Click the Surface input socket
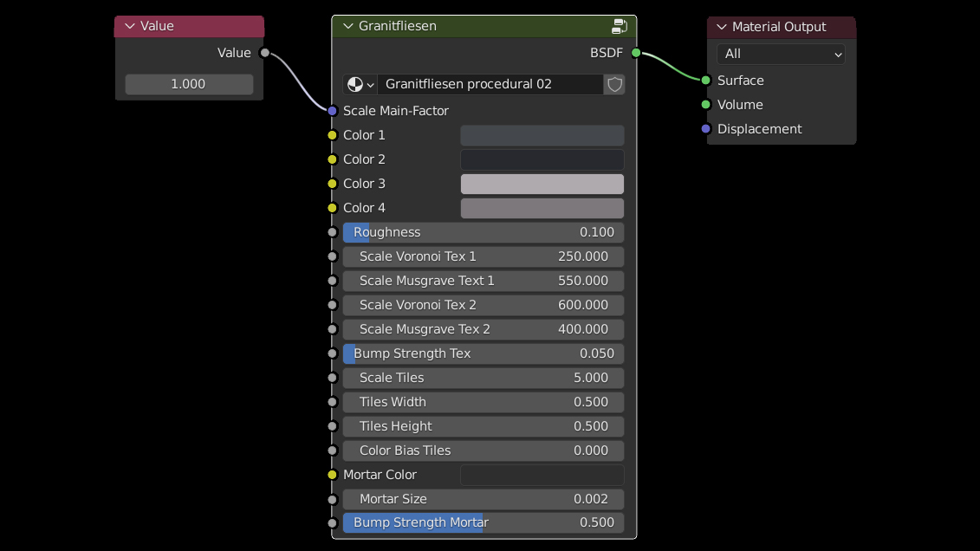The image size is (980, 551). point(706,81)
